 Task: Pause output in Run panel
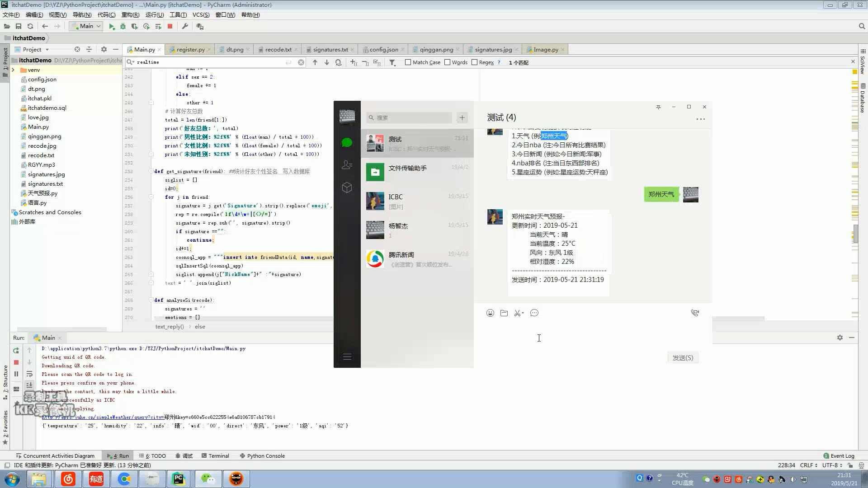click(16, 374)
